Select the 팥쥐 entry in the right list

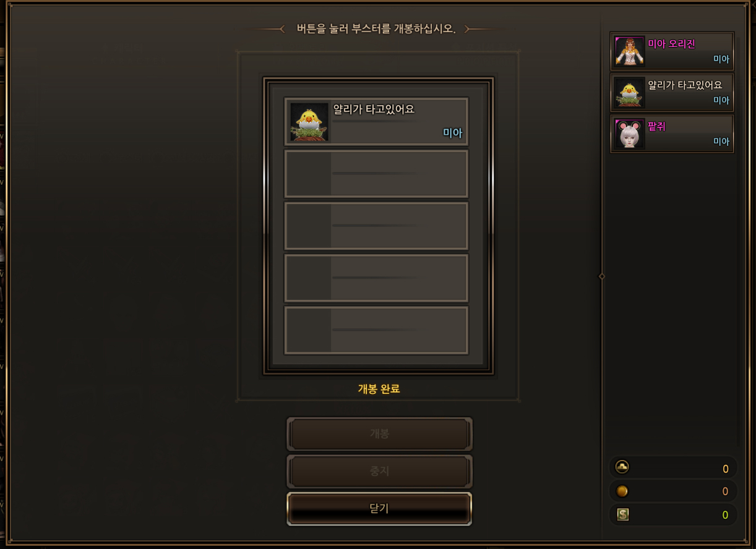672,134
